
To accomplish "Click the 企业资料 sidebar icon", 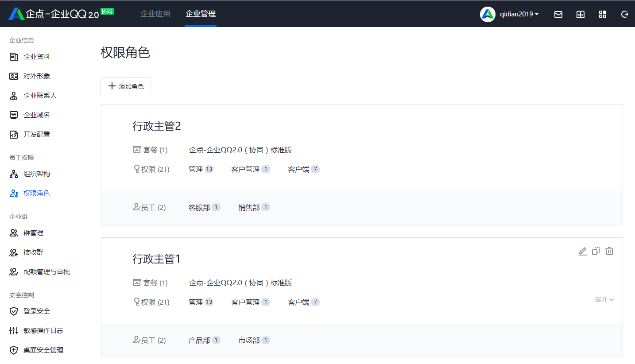I will tap(14, 57).
